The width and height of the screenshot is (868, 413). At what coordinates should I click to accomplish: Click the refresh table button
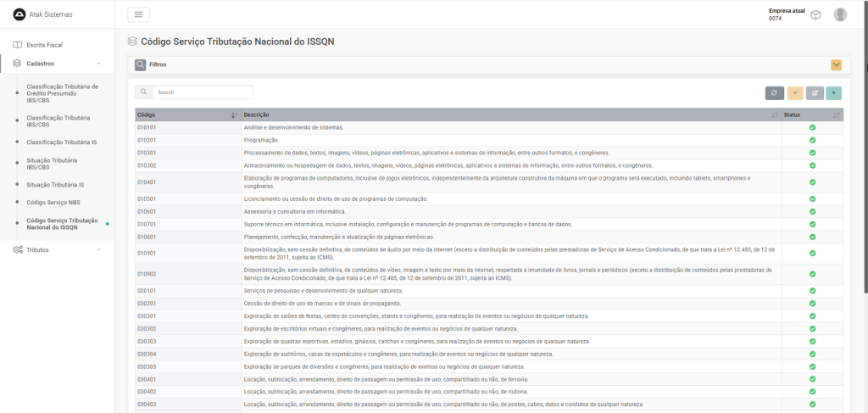(774, 93)
